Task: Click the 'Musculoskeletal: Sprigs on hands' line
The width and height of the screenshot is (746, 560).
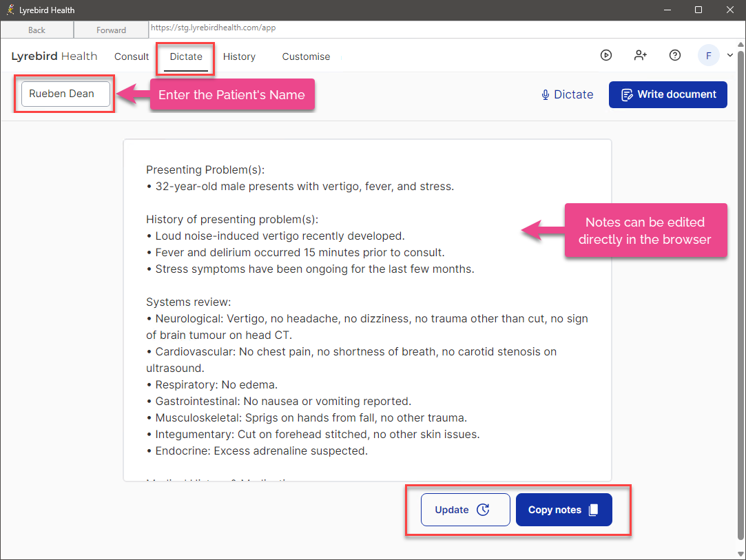Action: (x=307, y=418)
